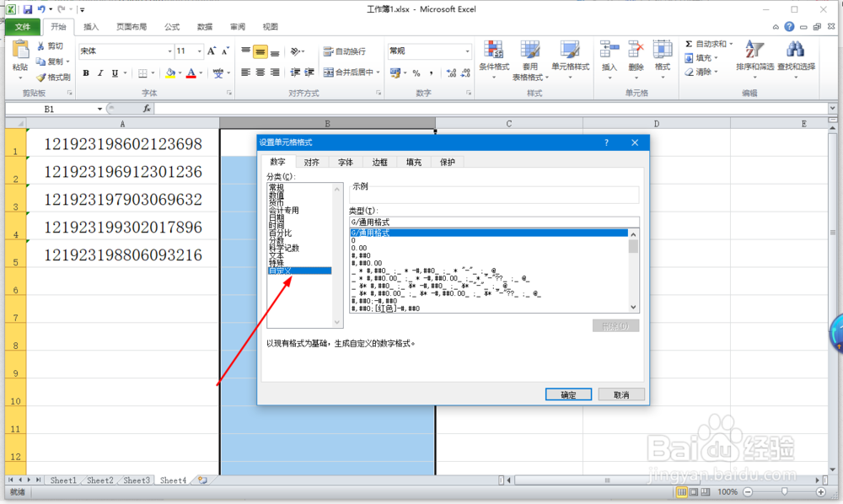
Task: Open the Border (边框) dialog tab
Action: 379,163
